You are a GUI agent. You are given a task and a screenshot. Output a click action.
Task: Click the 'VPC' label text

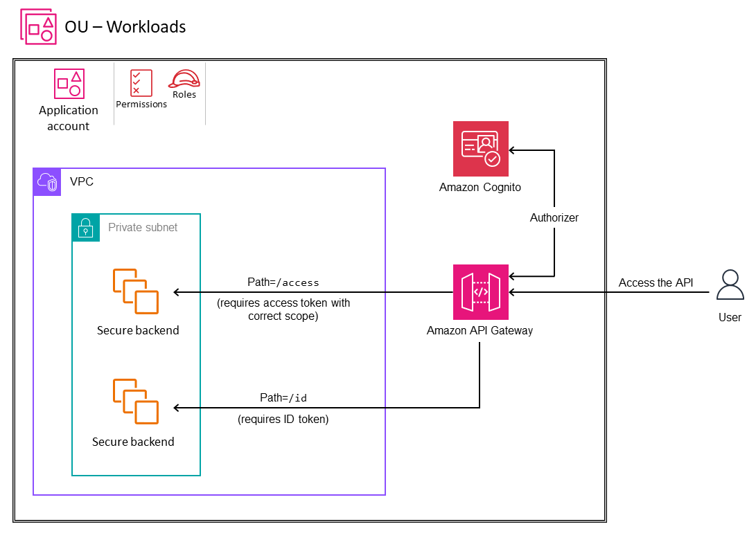pyautogui.click(x=82, y=181)
